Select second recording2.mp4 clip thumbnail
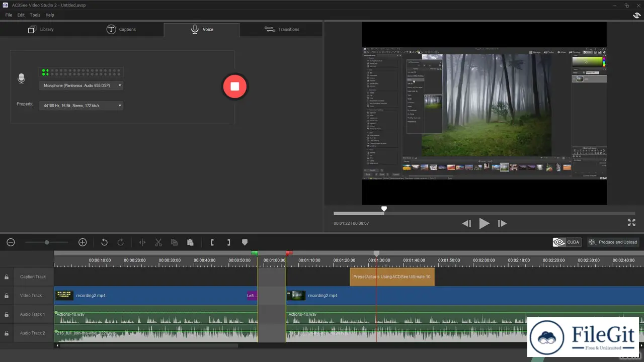The width and height of the screenshot is (644, 362). click(296, 296)
